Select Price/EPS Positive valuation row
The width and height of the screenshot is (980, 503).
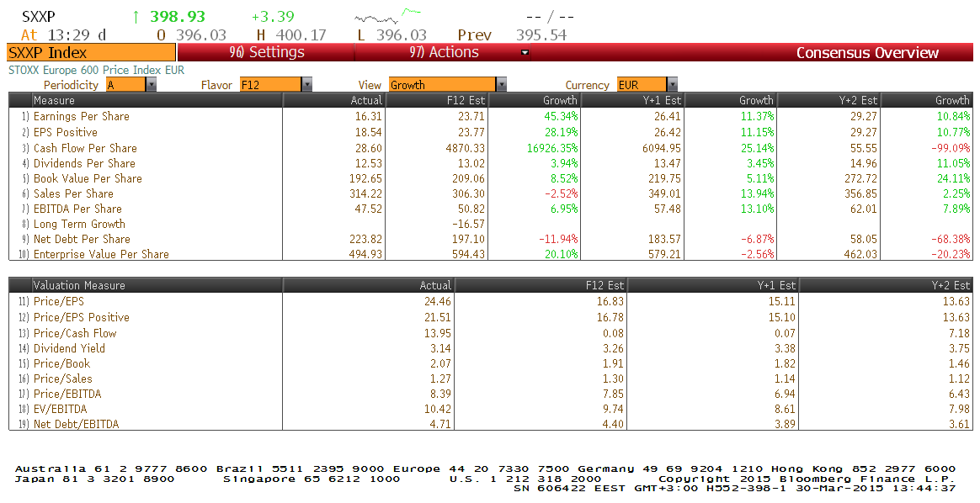coord(491,317)
